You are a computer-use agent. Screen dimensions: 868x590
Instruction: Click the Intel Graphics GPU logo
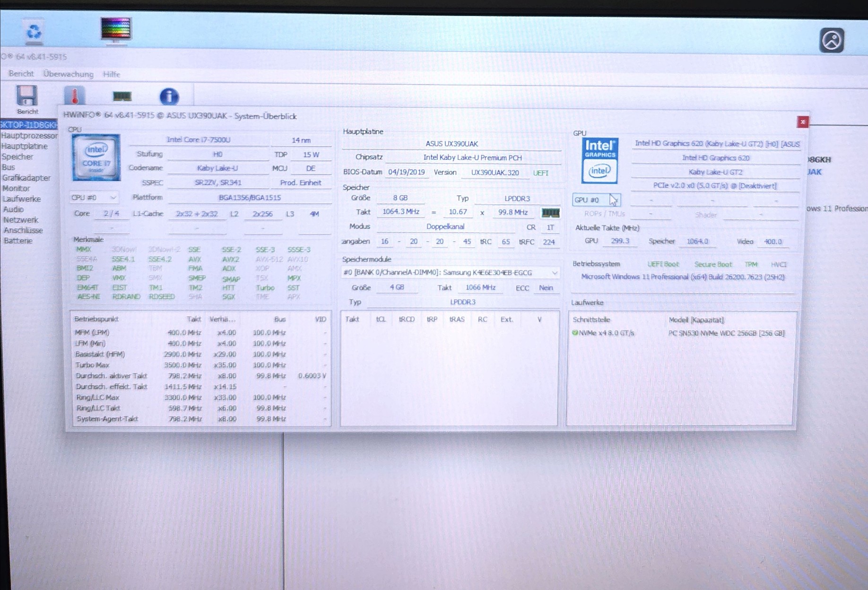[599, 161]
